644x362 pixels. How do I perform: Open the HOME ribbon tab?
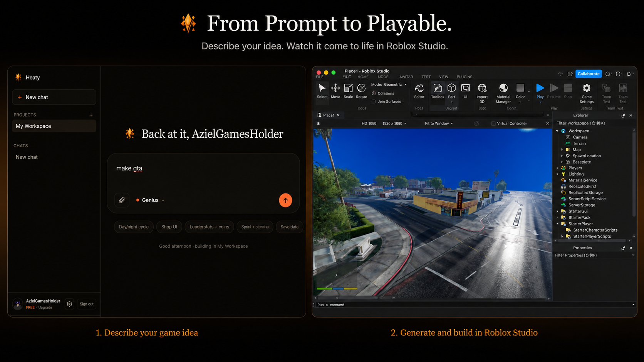tap(363, 77)
